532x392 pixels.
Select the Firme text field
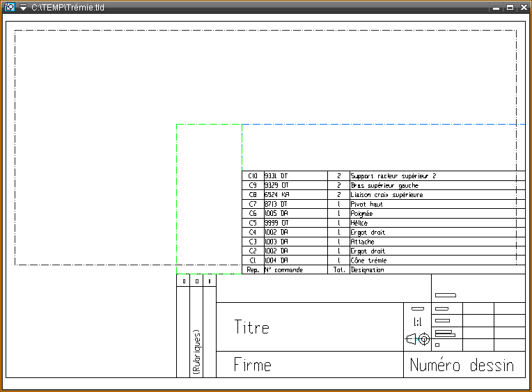252,365
